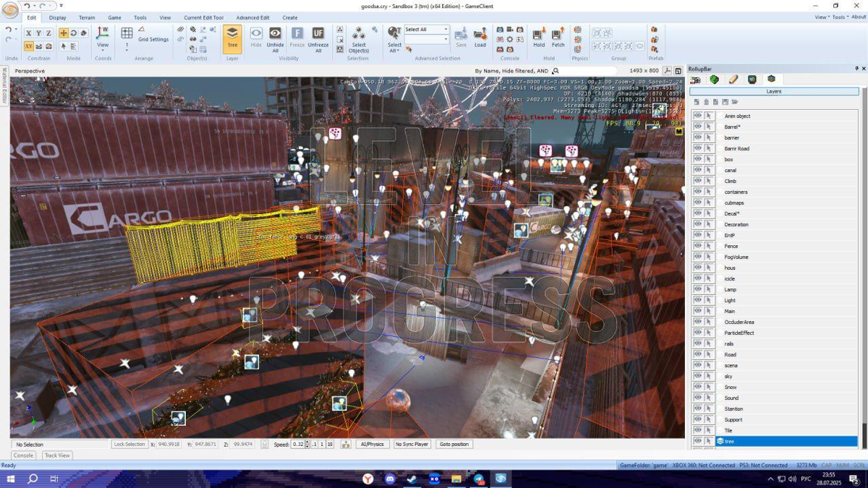This screenshot has width=868, height=488.
Task: Switch to the Display ribbon tab
Action: coord(57,17)
